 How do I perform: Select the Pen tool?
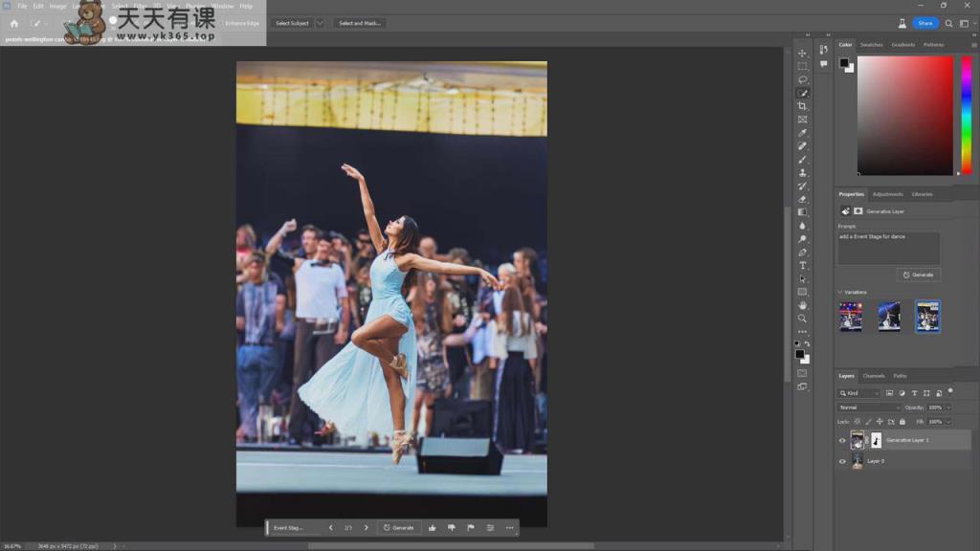pyautogui.click(x=803, y=253)
